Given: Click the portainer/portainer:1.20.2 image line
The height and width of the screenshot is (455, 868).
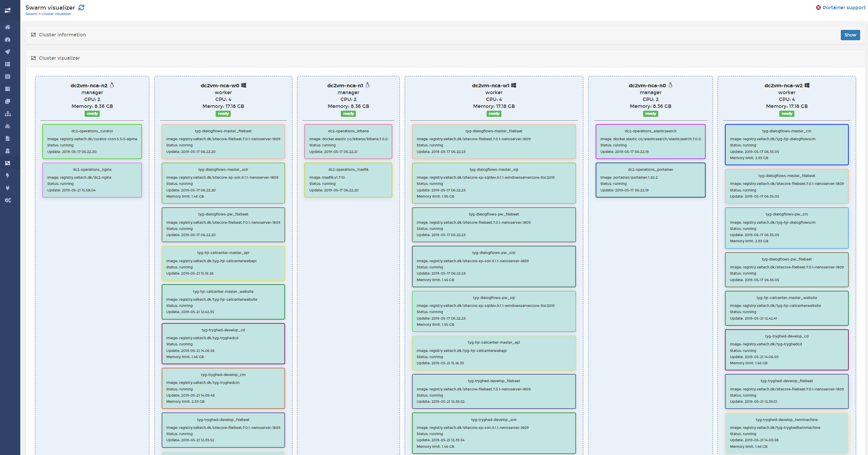Looking at the screenshot, I should pos(629,178).
